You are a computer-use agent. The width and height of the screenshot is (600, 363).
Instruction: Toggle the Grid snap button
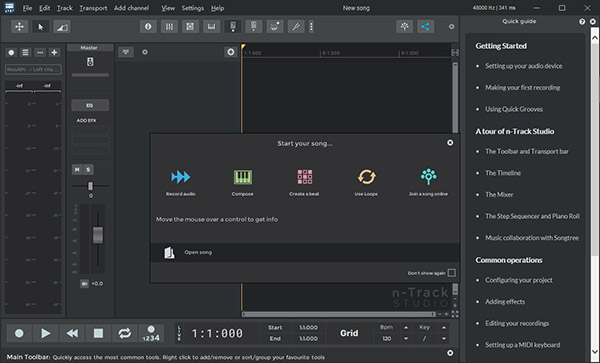(x=349, y=333)
